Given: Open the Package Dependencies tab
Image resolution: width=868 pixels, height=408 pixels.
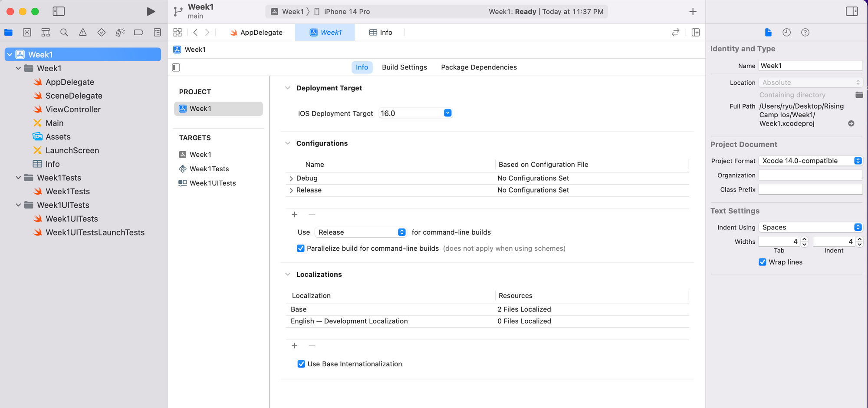Looking at the screenshot, I should click(479, 67).
